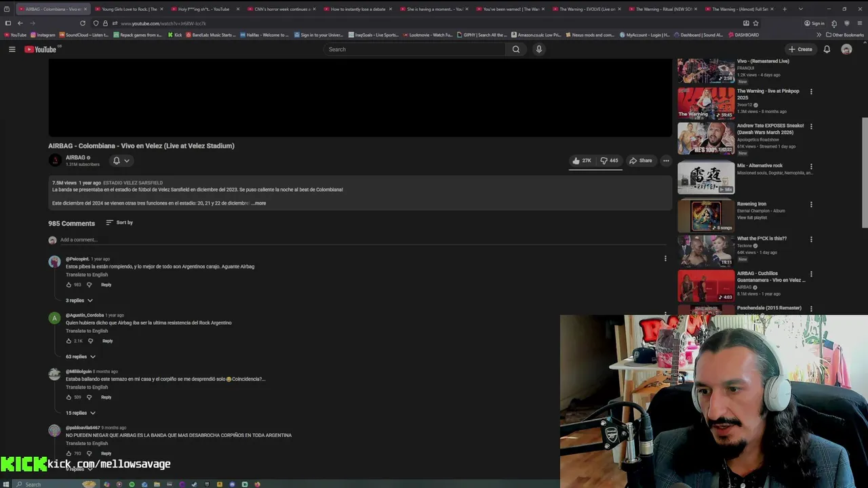Open options for Mix - Alternative rock

coord(811,166)
